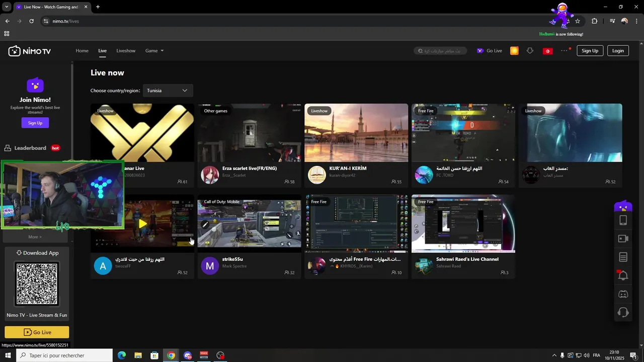
Task: Reload the page
Action: [x=31, y=21]
